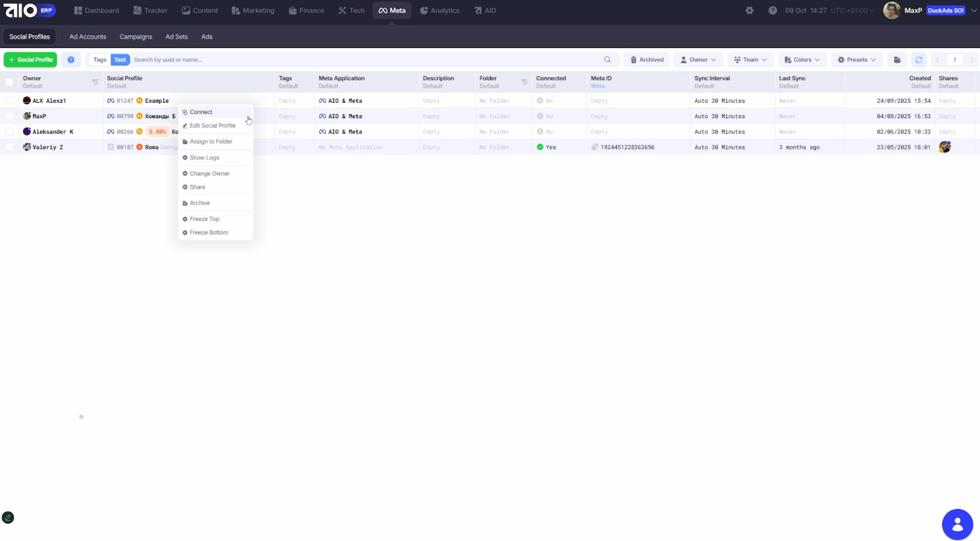Open the support chat bubble icon
The image size is (980, 541).
click(957, 524)
